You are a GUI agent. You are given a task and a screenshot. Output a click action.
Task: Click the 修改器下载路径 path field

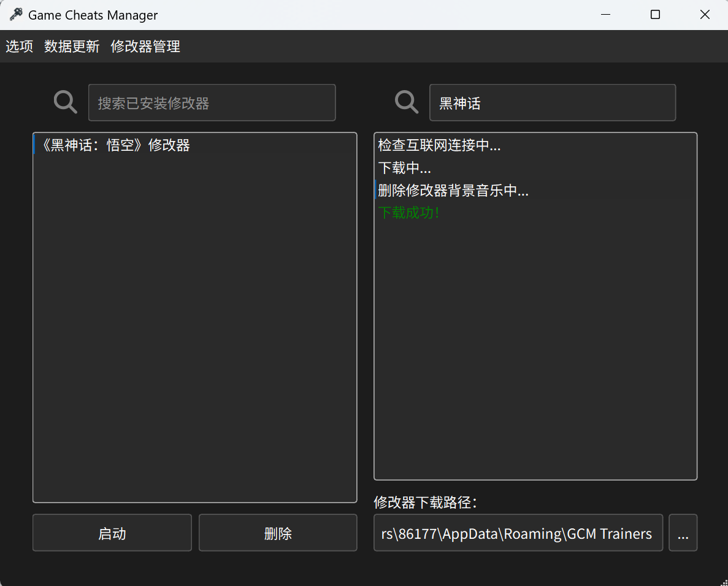[518, 533]
